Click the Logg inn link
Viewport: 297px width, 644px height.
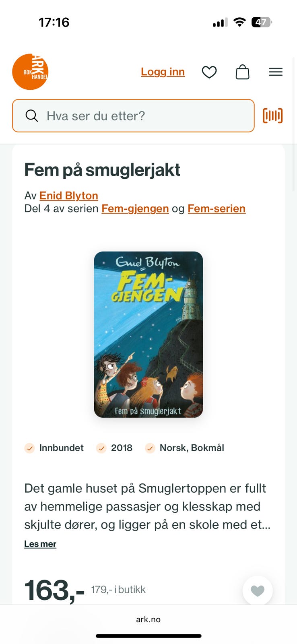[163, 72]
